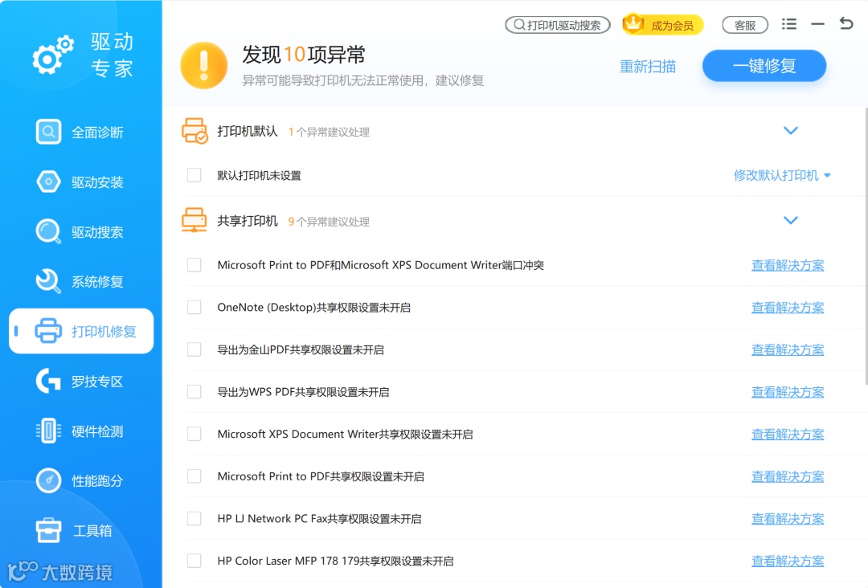Click the 打印机驱动搜索 search field
868x588 pixels.
[558, 25]
